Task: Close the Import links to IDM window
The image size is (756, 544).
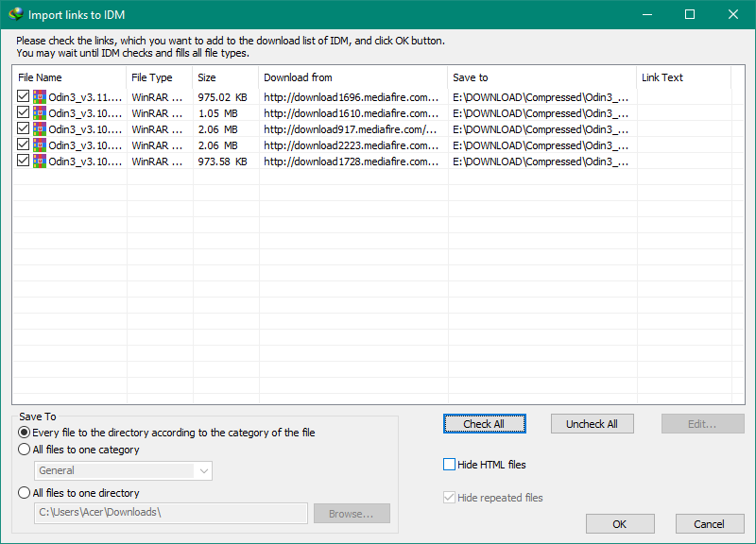Action: click(x=733, y=14)
